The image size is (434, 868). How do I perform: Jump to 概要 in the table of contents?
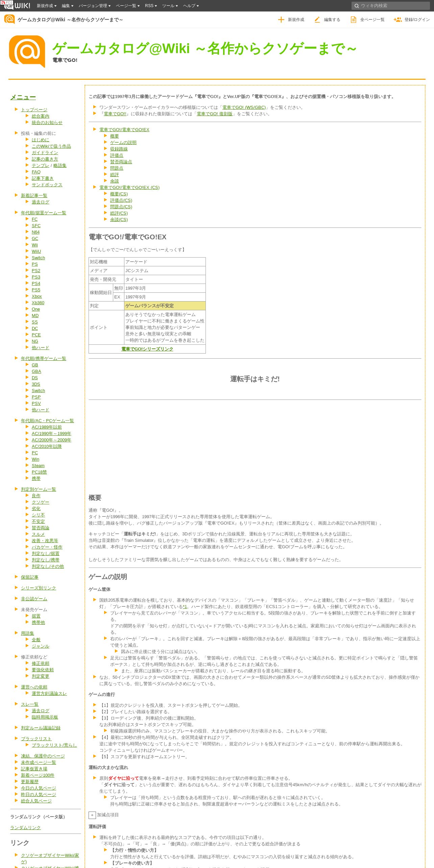[x=115, y=136]
